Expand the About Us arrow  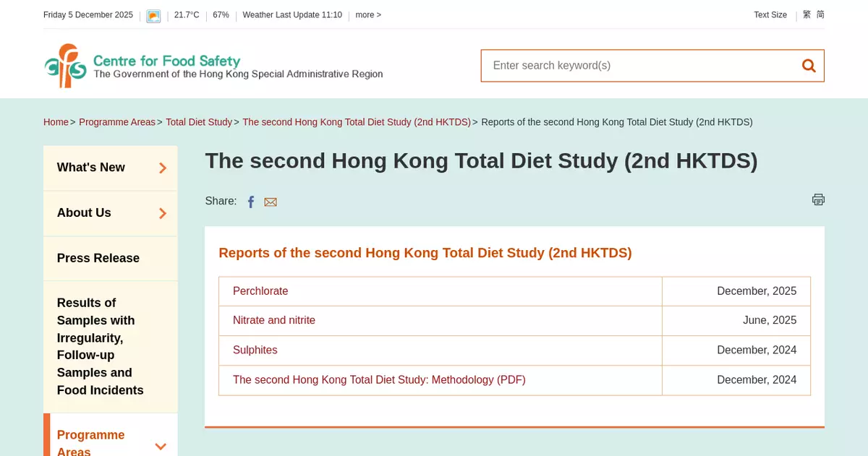click(163, 213)
